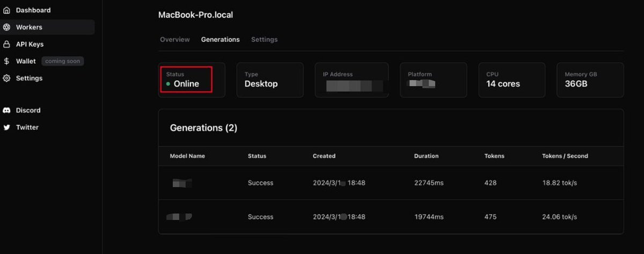Switch to the Overview tab
This screenshot has width=644, height=254.
[175, 40]
